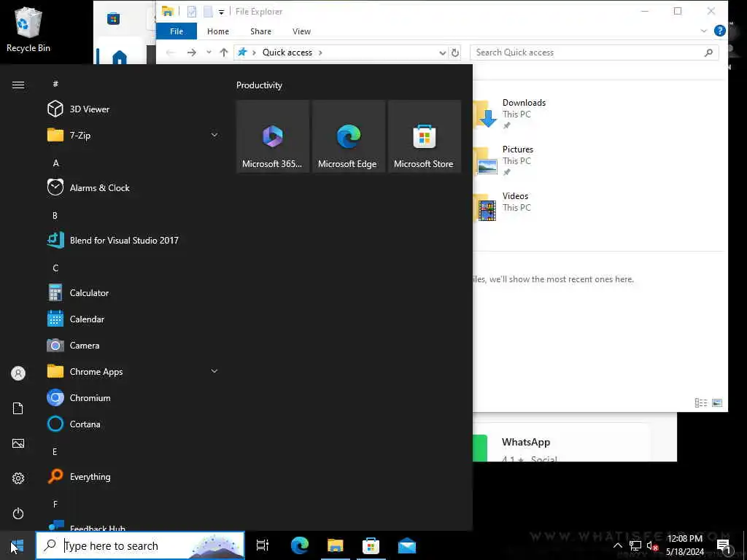The height and width of the screenshot is (560, 747).
Task: Open Task View on the taskbar
Action: [263, 545]
